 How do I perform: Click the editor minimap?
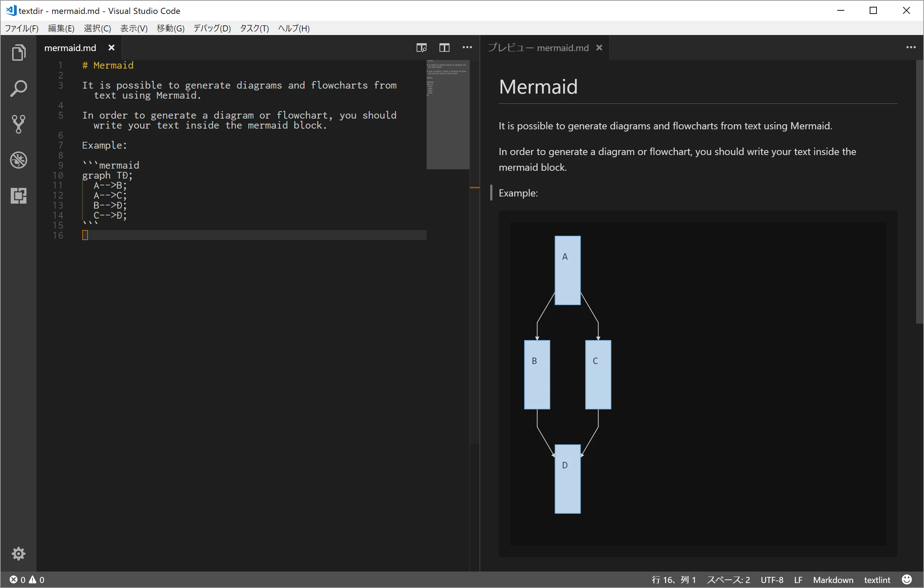(x=448, y=114)
